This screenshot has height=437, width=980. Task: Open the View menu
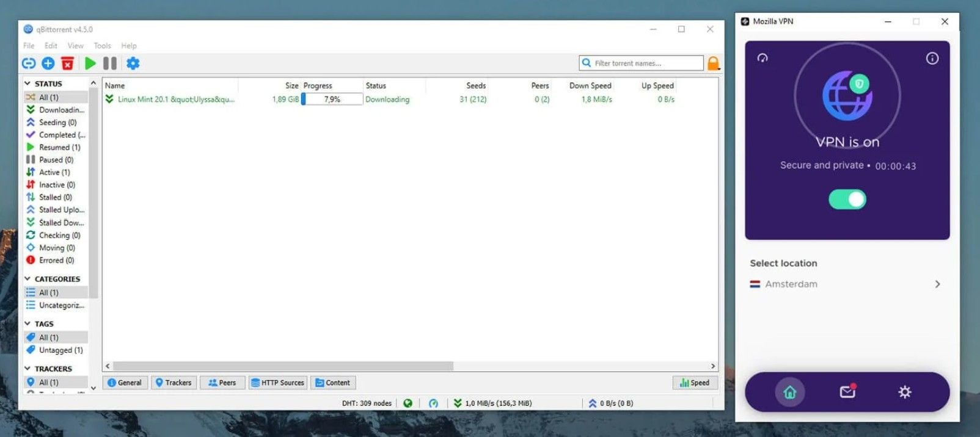click(75, 46)
